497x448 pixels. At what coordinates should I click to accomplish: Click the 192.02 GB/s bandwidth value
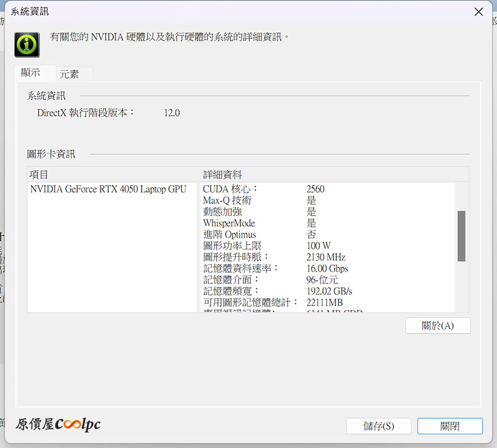point(329,291)
